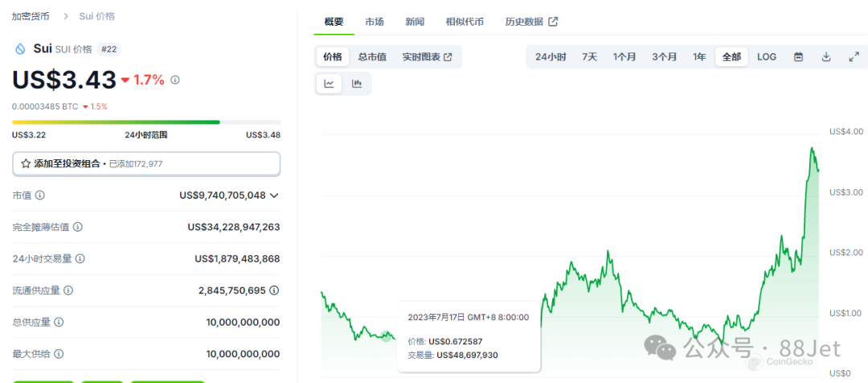
Task: Switch chart to 价格 mode
Action: coord(333,56)
